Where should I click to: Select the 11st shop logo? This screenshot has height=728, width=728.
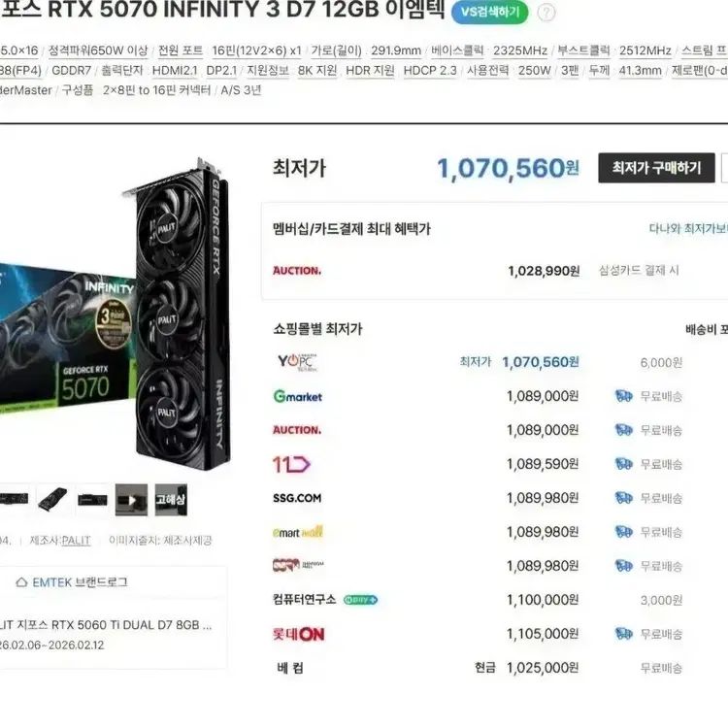pyautogui.click(x=291, y=464)
